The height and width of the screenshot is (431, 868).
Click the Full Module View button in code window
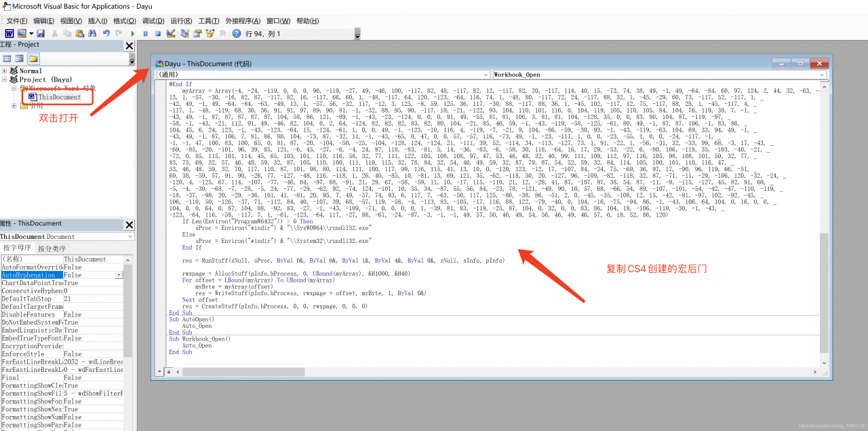click(168, 372)
